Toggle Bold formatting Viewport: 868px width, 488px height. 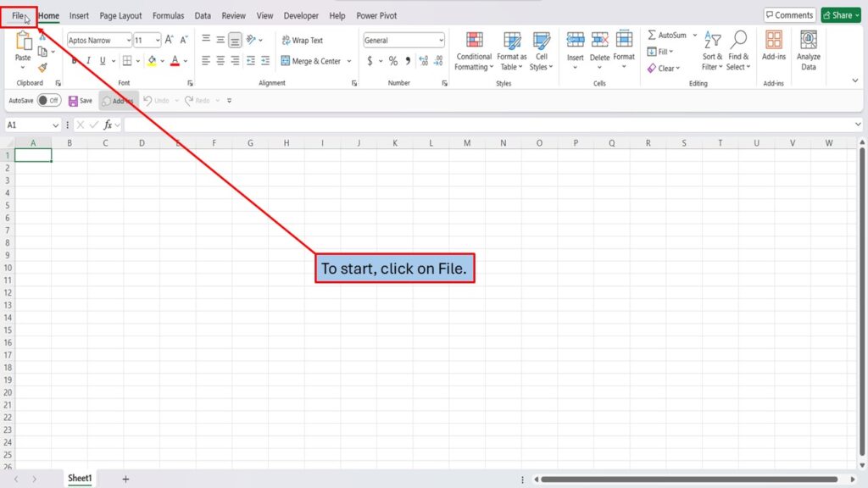coord(75,61)
